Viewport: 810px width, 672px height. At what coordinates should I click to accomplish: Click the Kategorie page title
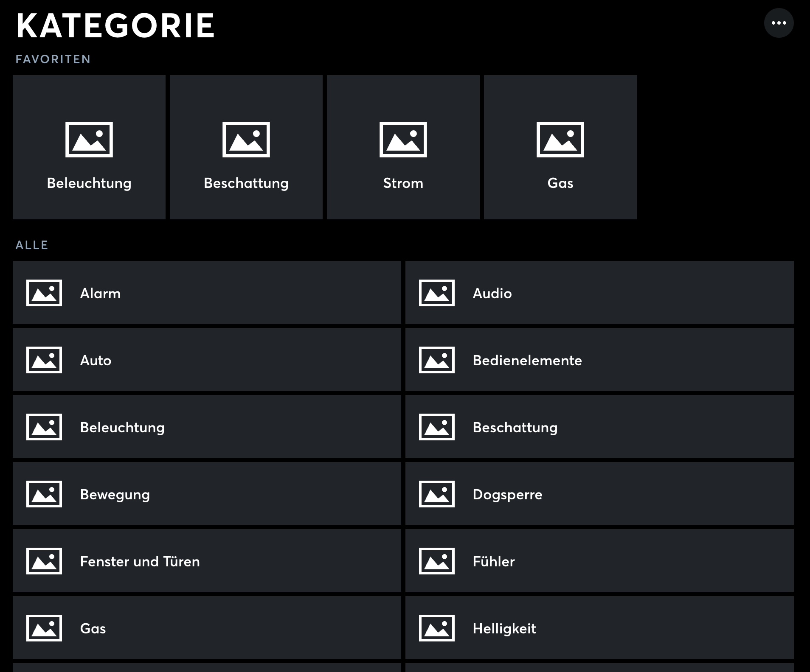[115, 25]
